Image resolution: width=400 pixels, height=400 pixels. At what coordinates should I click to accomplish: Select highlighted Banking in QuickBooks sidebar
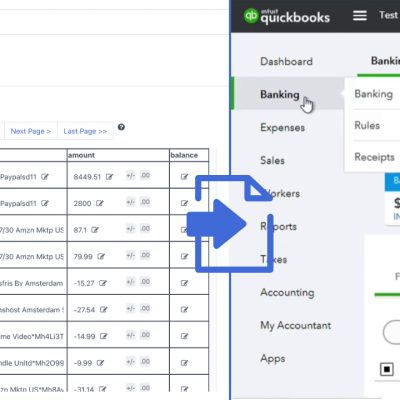[280, 95]
